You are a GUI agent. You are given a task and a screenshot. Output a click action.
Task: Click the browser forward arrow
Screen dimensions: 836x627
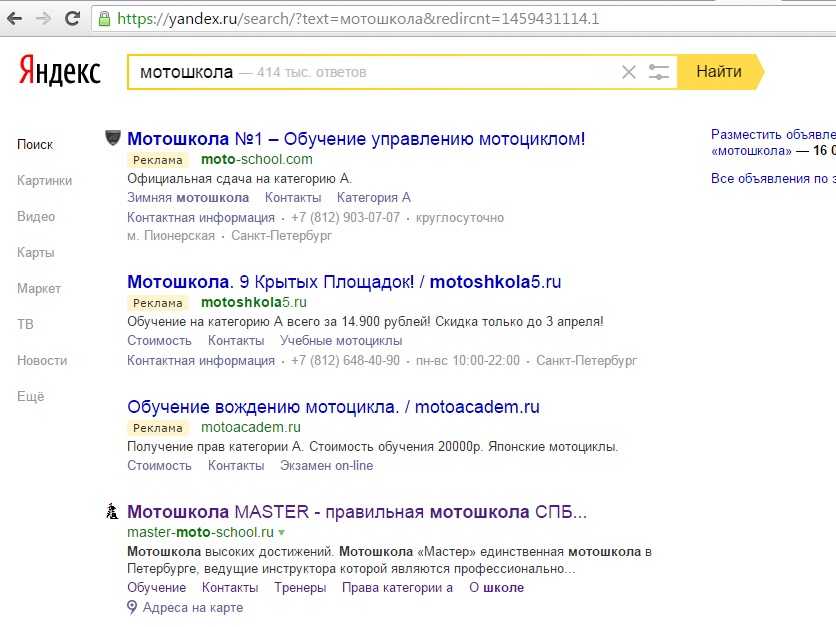(x=43, y=19)
